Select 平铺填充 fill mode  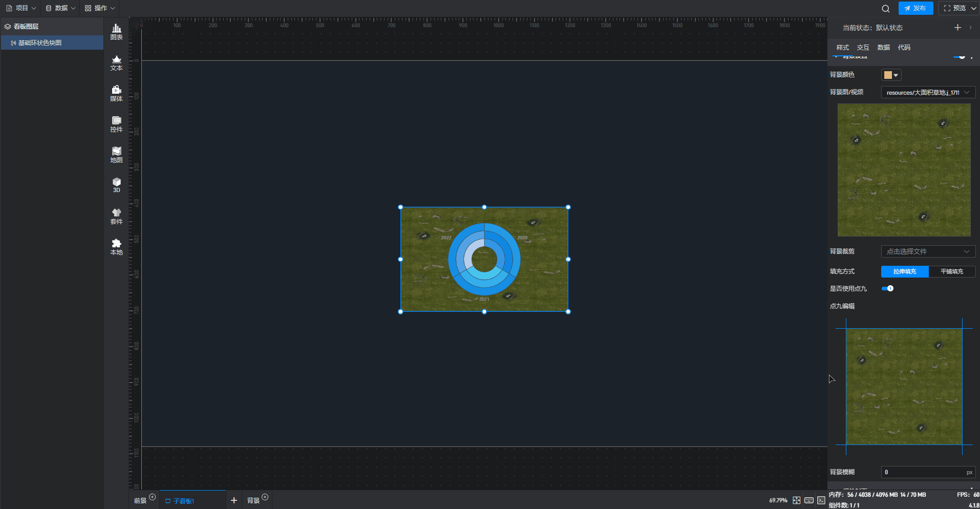point(951,271)
